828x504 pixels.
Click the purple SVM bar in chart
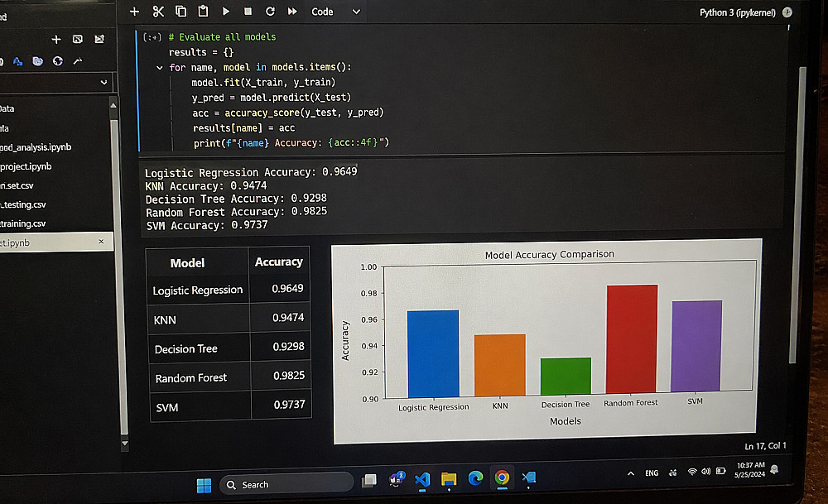pos(696,346)
